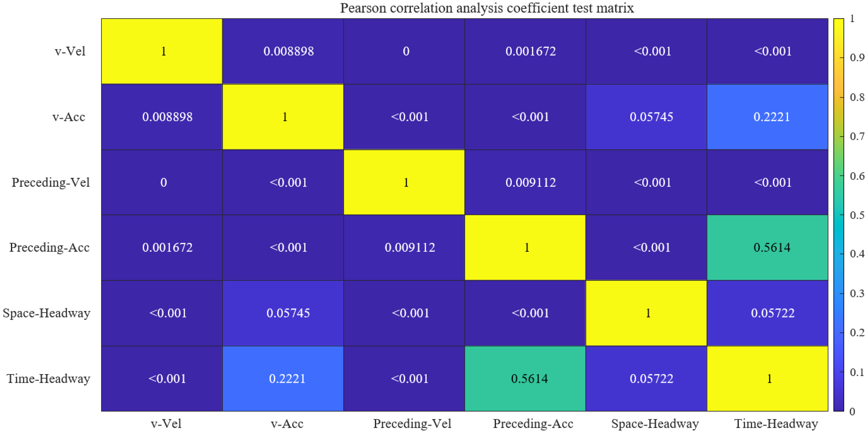This screenshot has height=434, width=868.
Task: Select the v-Acc label on the x-axis
Action: (x=287, y=424)
